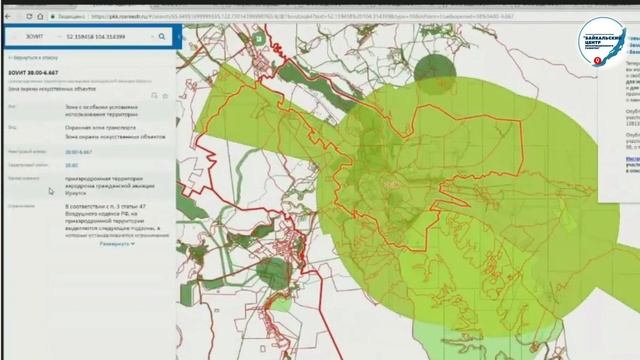The image size is (640, 360).
Task: Open the ЗОУИТ search type dropdown
Action: pyautogui.click(x=38, y=37)
